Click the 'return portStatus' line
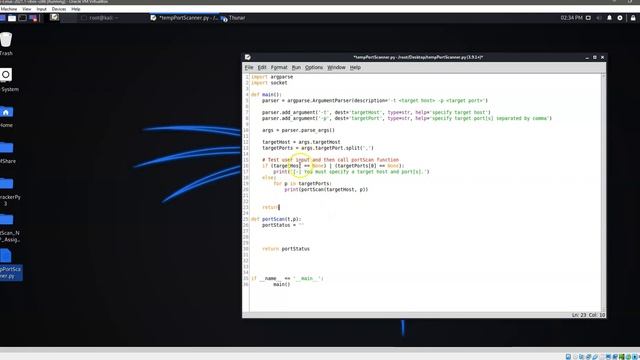Viewport: 640px width, 360px height. [x=286, y=249]
